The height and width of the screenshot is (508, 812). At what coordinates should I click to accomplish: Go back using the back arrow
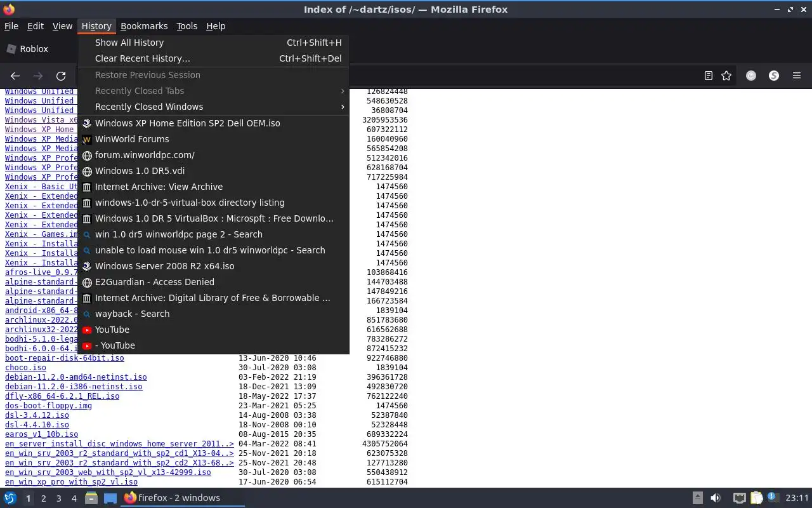(15, 76)
